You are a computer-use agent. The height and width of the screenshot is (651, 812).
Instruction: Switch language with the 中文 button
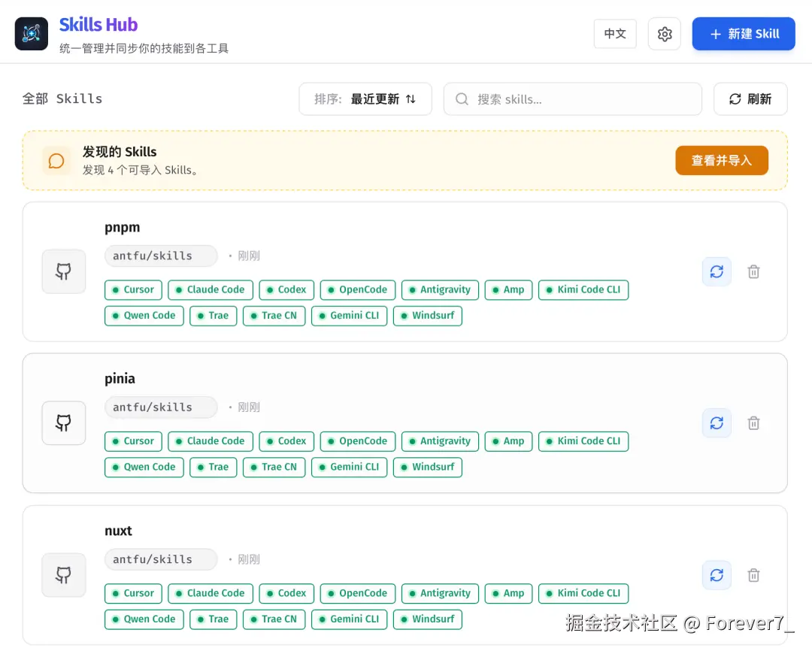pos(615,34)
